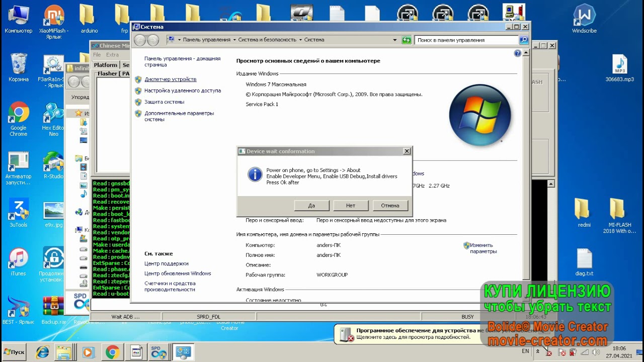Open the Пуск start button
Image resolution: width=644 pixels, height=362 pixels.
pyautogui.click(x=15, y=352)
